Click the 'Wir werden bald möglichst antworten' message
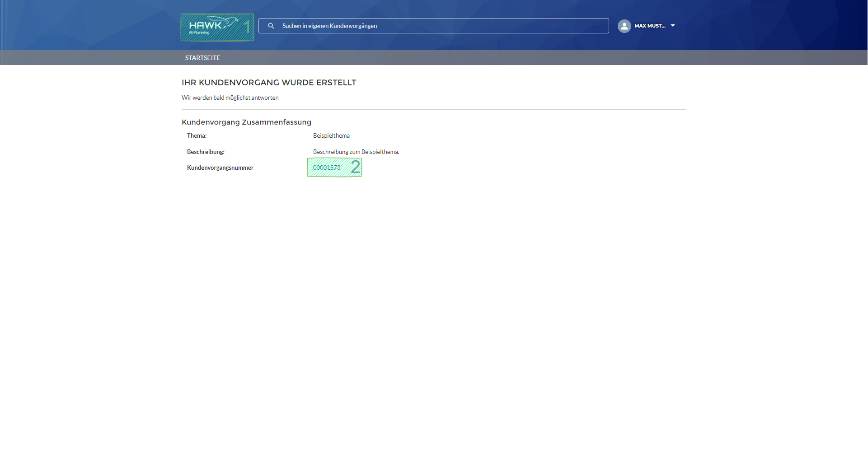The height and width of the screenshot is (456, 868). [230, 98]
